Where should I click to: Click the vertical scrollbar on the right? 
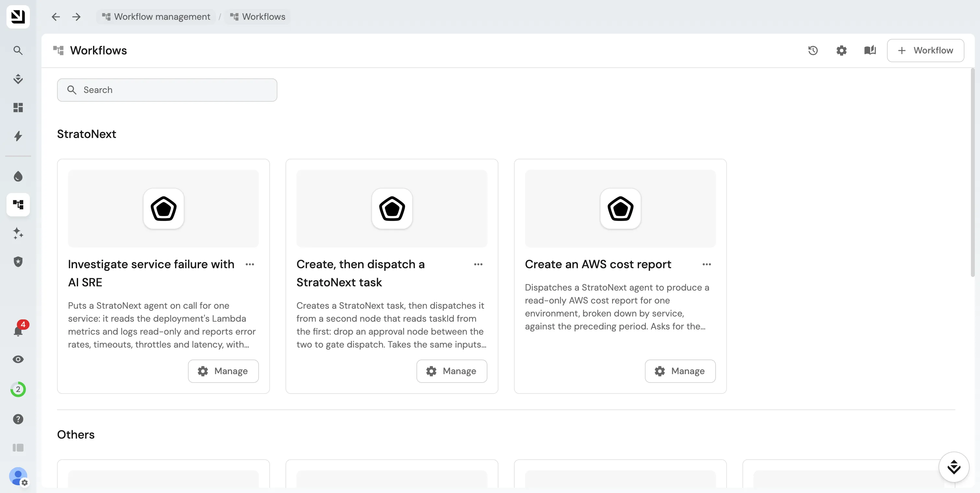click(973, 173)
